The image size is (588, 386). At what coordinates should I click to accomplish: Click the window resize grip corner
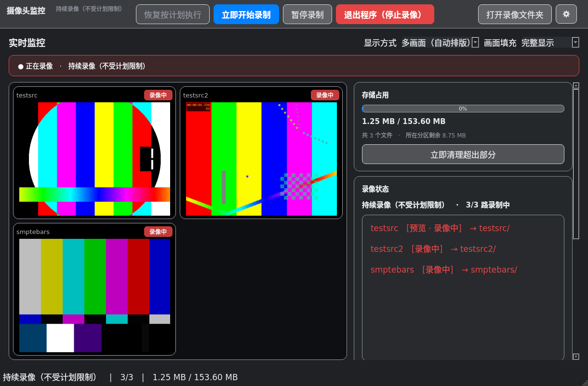tap(584, 382)
